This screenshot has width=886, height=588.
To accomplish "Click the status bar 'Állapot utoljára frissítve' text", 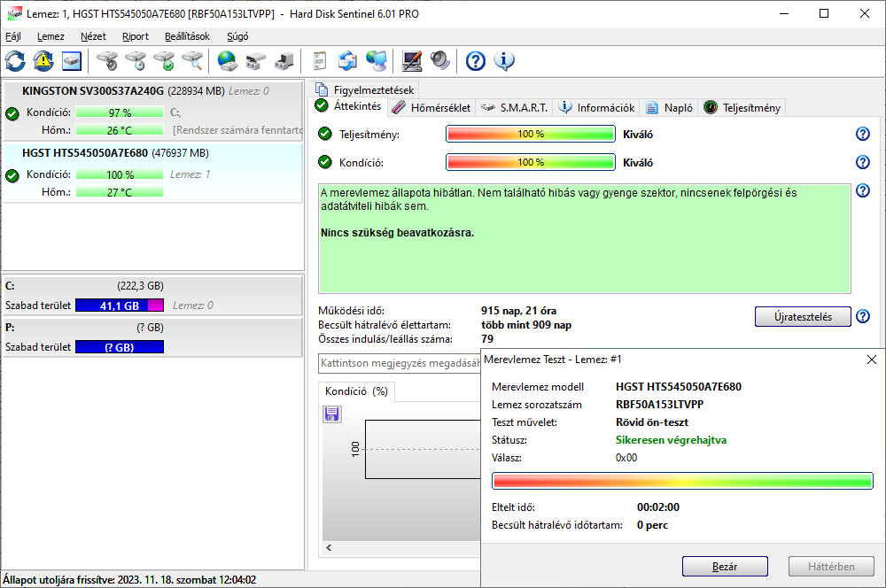I will click(128, 579).
